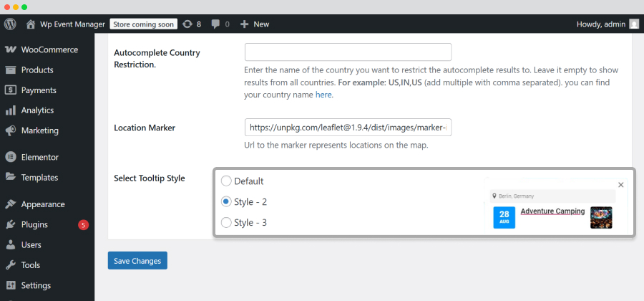This screenshot has width=644, height=301.
Task: Click the Adventure Camping event link
Action: tap(552, 211)
